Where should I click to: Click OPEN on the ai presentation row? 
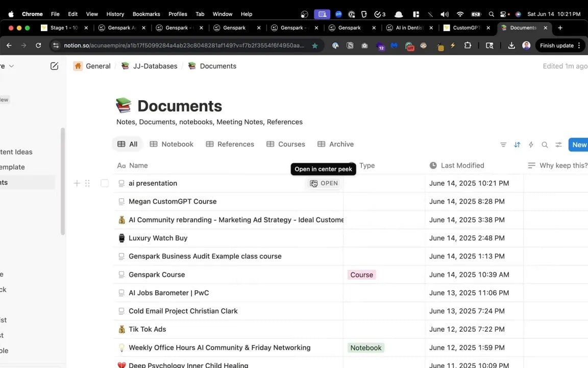[324, 183]
